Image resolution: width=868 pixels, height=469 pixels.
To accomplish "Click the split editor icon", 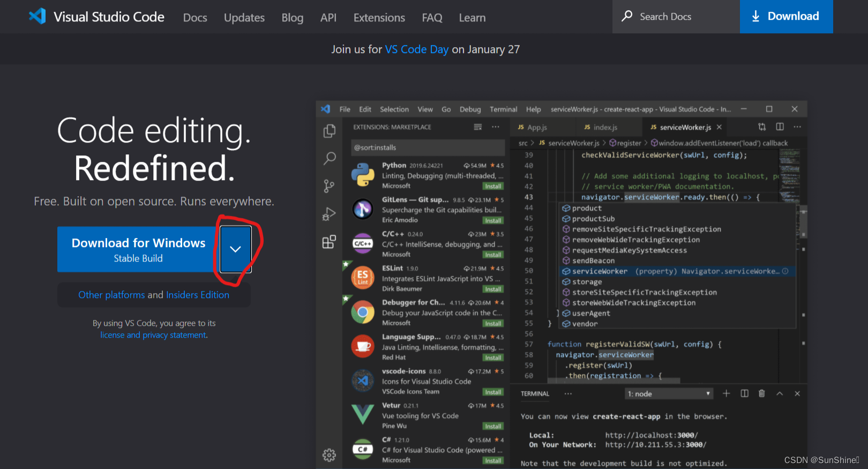I will click(x=780, y=127).
